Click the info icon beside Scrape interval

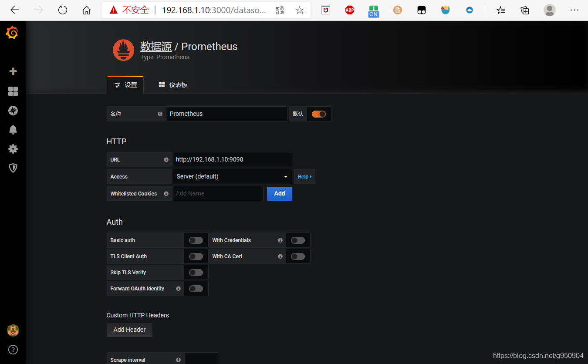coord(178,360)
